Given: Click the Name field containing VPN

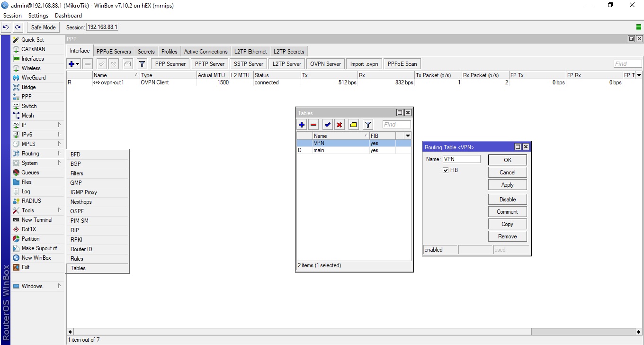Looking at the screenshot, I should coord(461,160).
